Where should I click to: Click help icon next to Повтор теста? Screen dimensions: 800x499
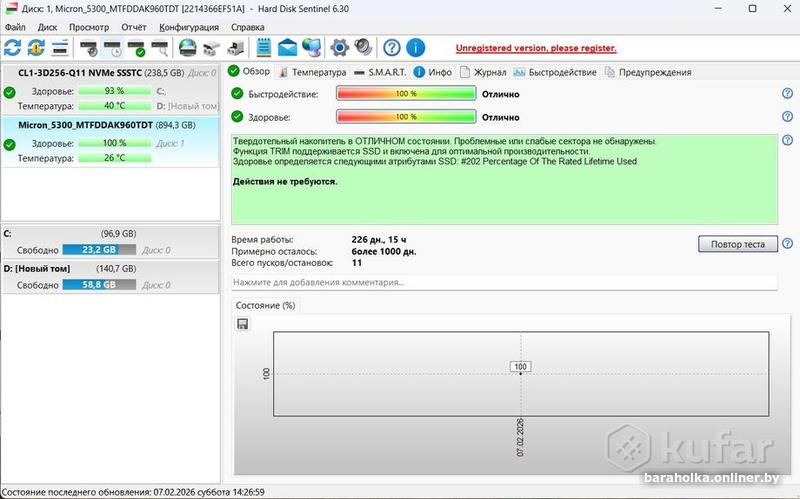point(787,243)
